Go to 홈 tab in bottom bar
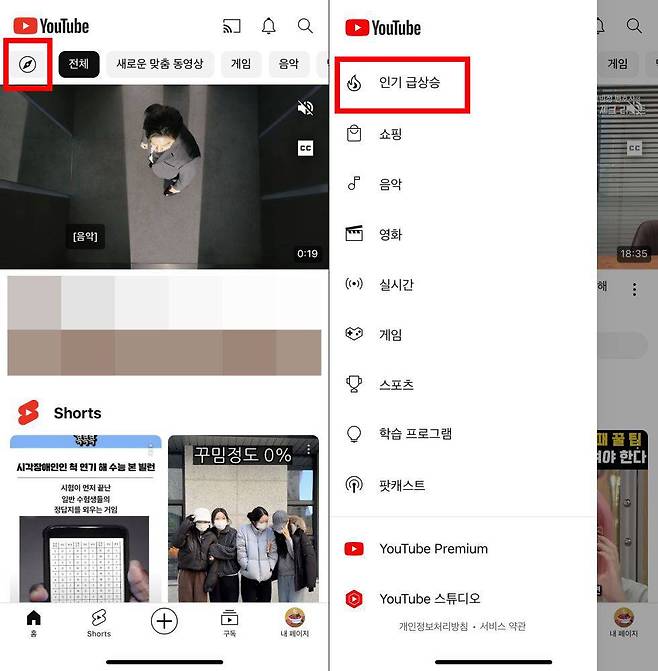Image resolution: width=658 pixels, height=671 pixels. coord(33,623)
